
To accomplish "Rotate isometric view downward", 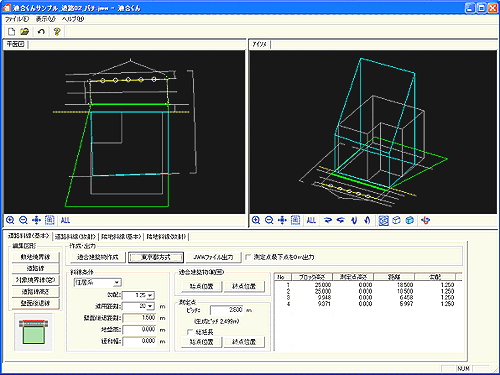I will tap(354, 220).
